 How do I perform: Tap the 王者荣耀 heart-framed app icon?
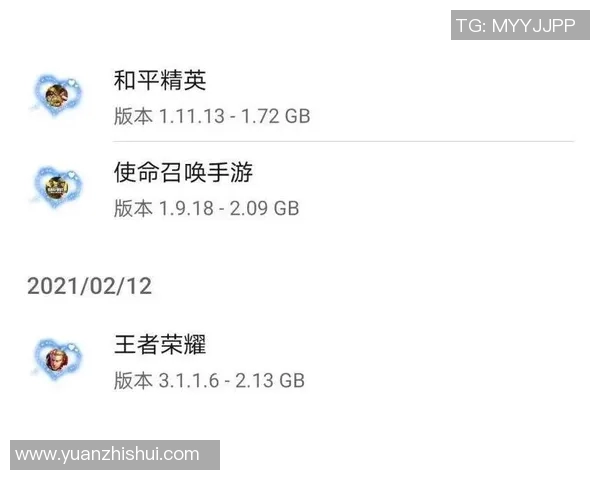pos(57,359)
